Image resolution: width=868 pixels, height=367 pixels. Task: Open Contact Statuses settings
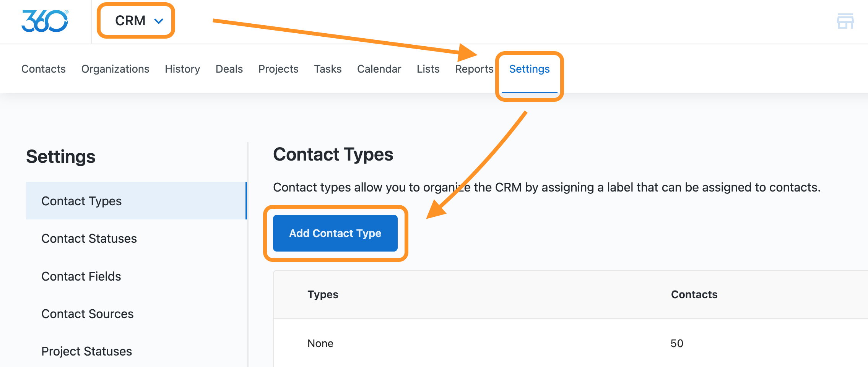point(89,239)
